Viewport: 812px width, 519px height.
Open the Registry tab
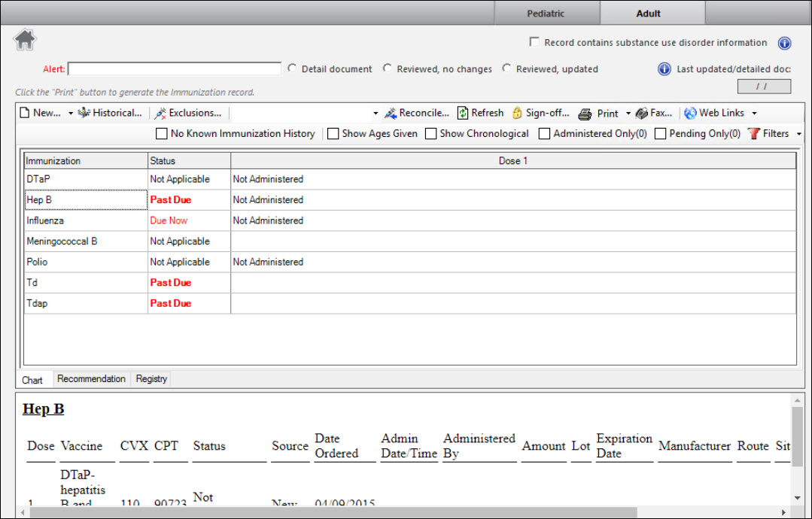(151, 379)
